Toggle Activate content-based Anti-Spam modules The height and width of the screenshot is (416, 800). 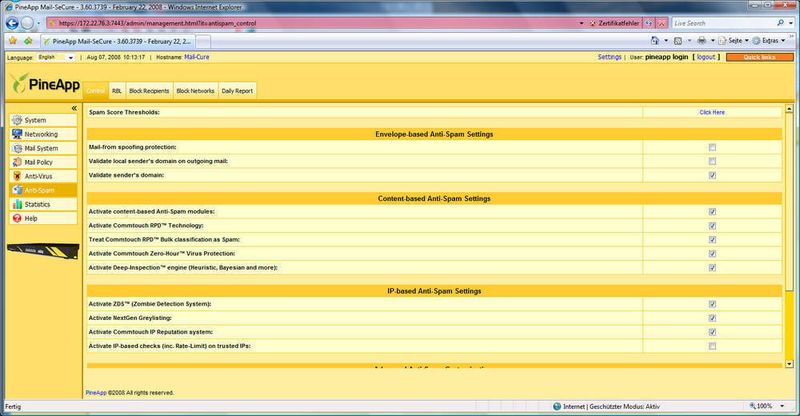pyautogui.click(x=712, y=211)
